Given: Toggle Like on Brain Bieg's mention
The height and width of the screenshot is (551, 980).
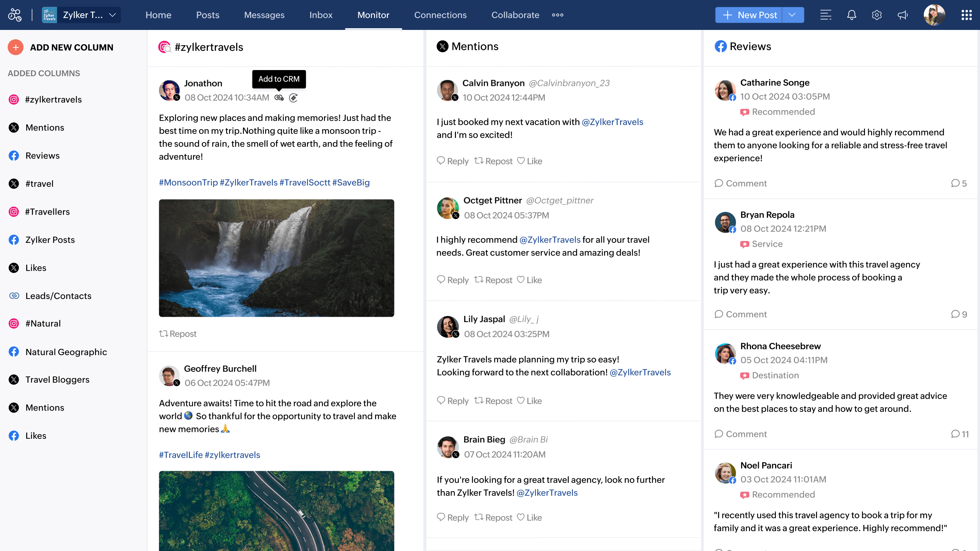Looking at the screenshot, I should coord(530,517).
